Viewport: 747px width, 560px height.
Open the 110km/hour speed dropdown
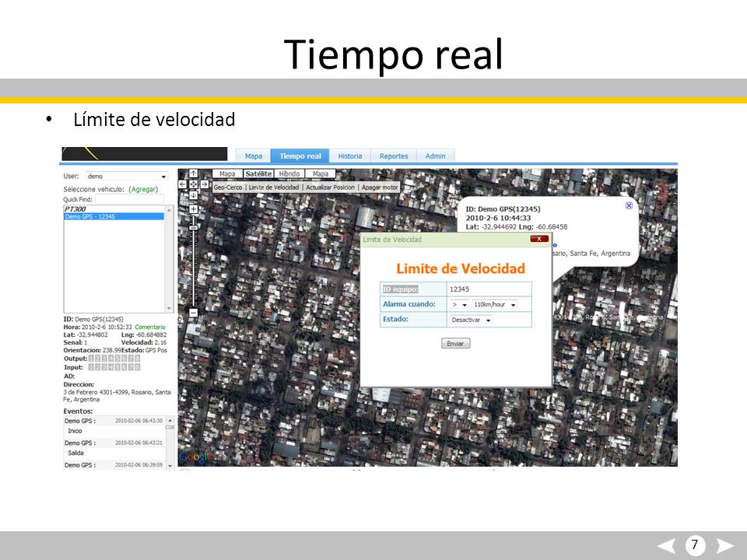pos(495,304)
